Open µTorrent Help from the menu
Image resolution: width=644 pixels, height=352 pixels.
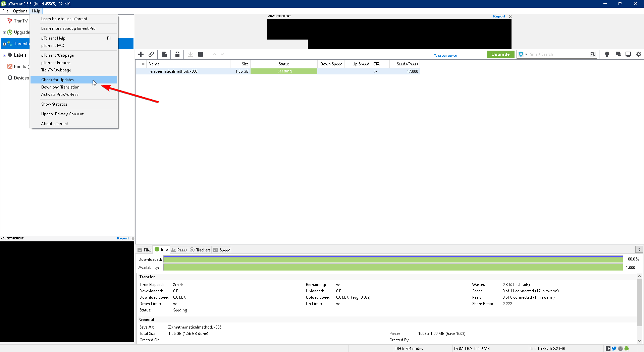74,38
